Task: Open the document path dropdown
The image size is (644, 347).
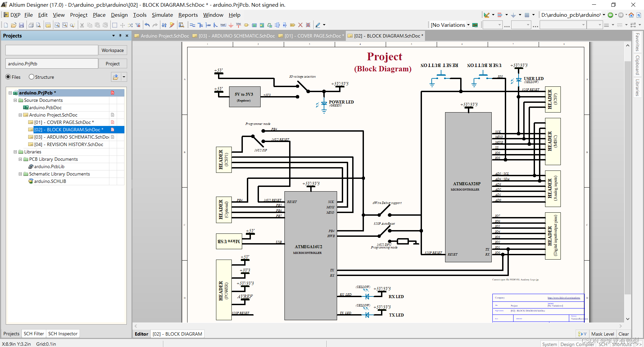Action: click(x=604, y=15)
